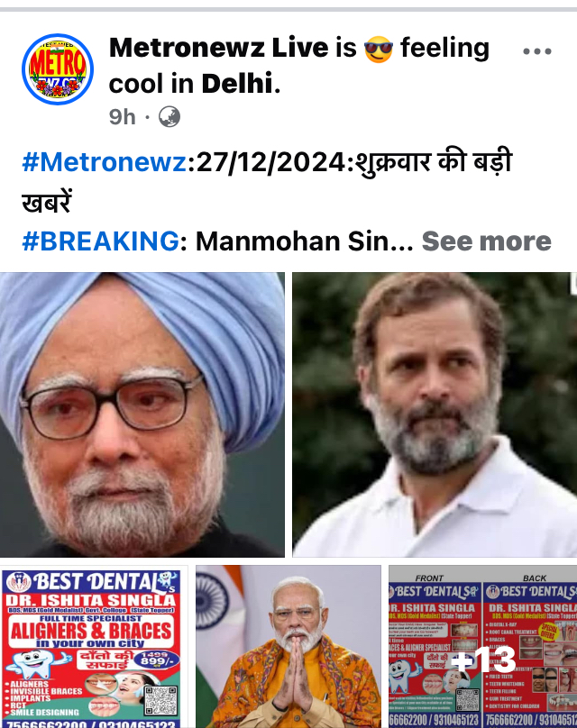Click the globe public-audience icon

(x=169, y=117)
